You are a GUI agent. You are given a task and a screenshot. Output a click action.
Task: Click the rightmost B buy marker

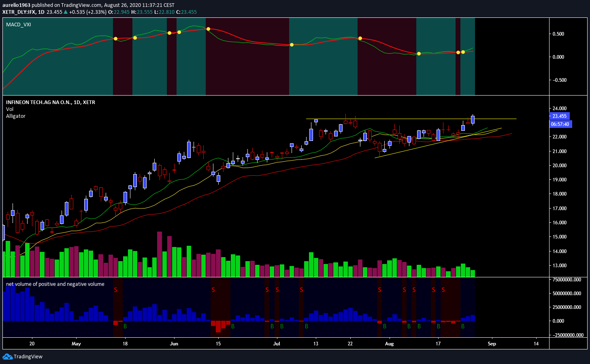click(x=463, y=326)
